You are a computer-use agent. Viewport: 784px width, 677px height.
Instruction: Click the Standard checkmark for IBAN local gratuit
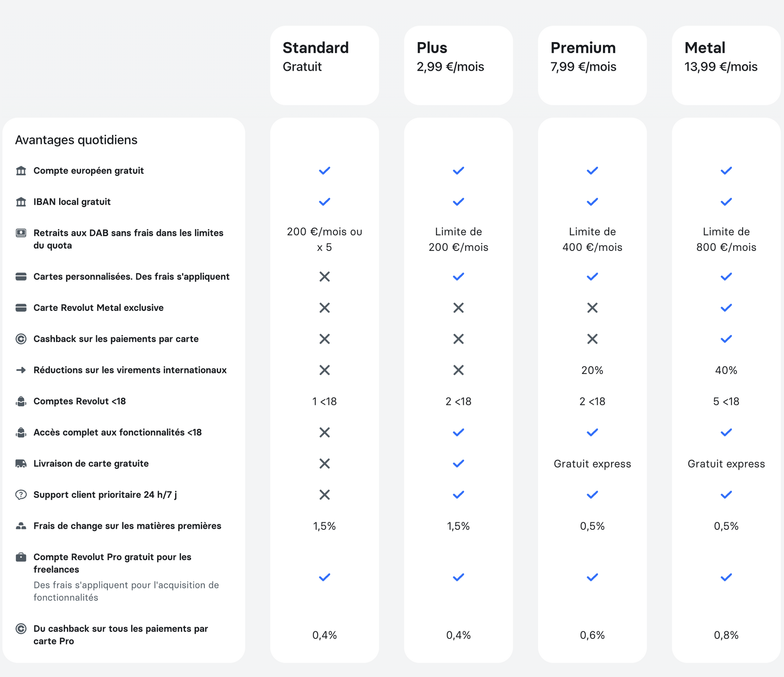pos(324,202)
